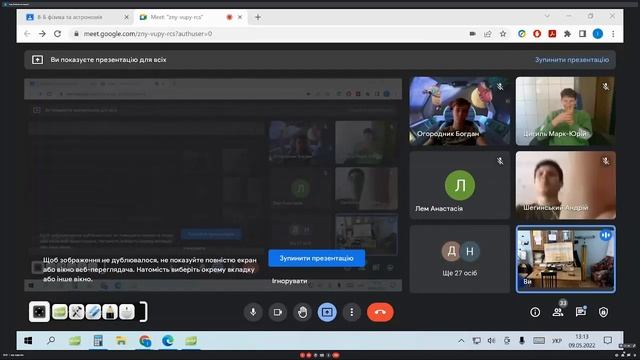Image resolution: width=640 pixels, height=360 pixels.
Task: Click camera permission icon in address bar
Action: tap(473, 34)
